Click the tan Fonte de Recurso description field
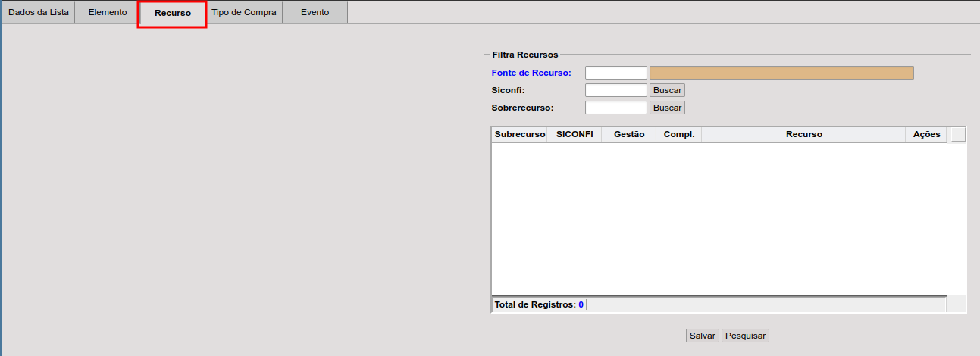The image size is (980, 356). pyautogui.click(x=781, y=73)
